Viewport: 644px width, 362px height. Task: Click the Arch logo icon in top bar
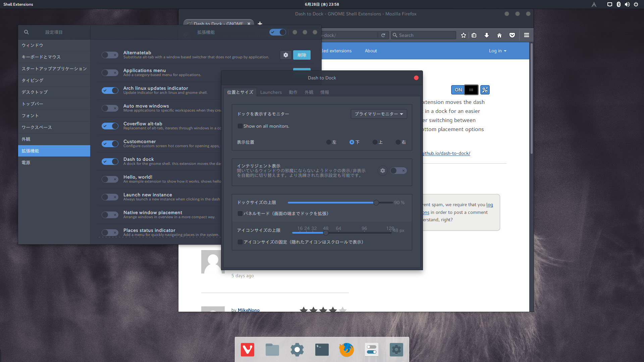click(x=594, y=4)
